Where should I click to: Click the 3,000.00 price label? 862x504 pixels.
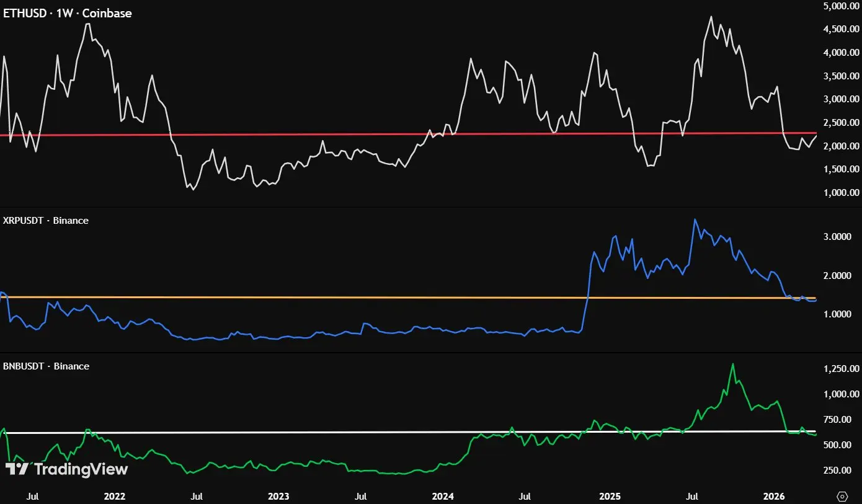842,99
